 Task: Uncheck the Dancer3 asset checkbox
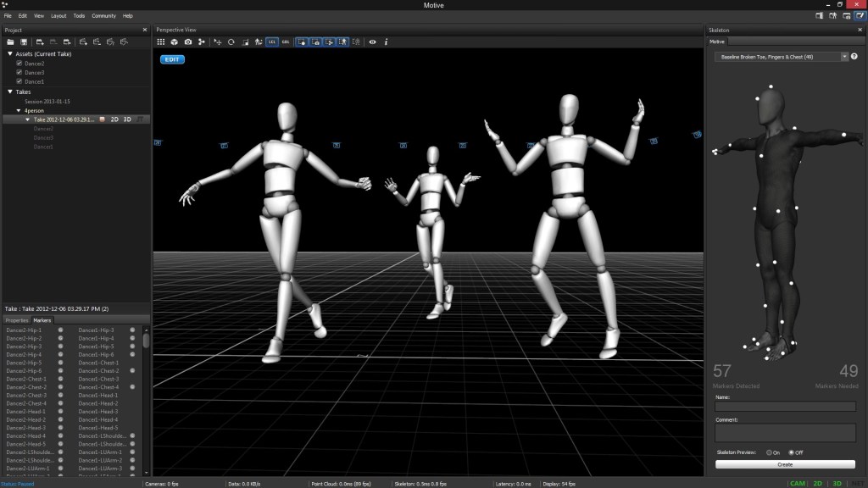pyautogui.click(x=19, y=73)
